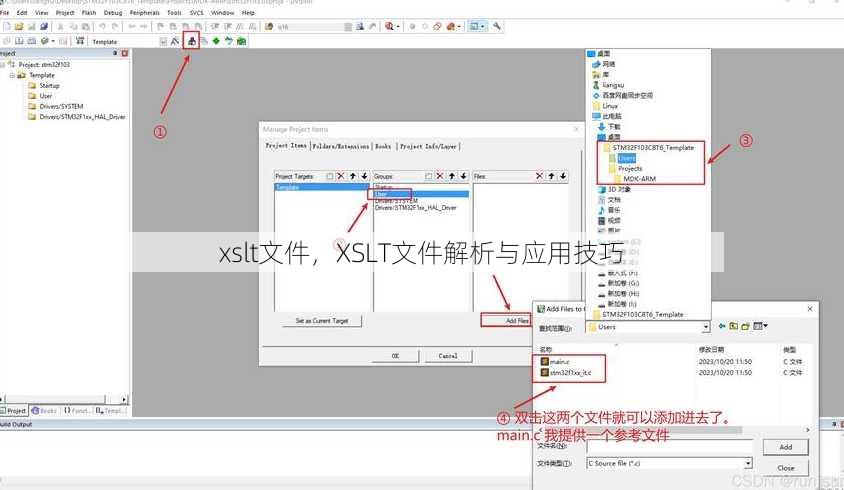The height and width of the screenshot is (490, 844).
Task: Click the Pack Installer icon in build toolbar
Action: click(x=242, y=41)
